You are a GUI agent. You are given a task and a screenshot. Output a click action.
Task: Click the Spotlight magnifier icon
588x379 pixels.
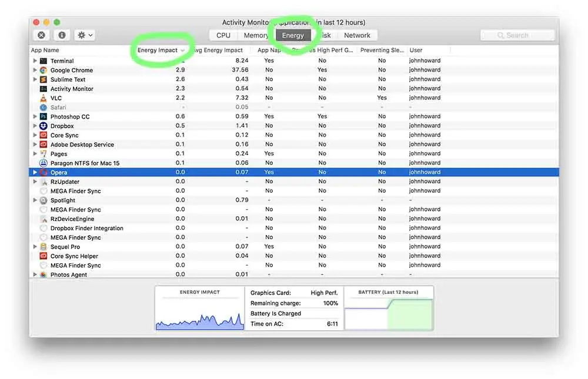click(44, 200)
